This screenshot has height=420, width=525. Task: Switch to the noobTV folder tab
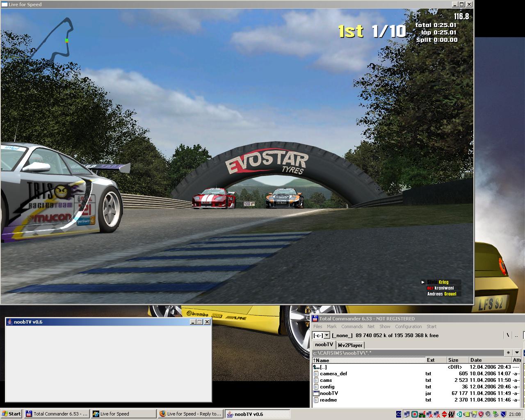point(324,345)
